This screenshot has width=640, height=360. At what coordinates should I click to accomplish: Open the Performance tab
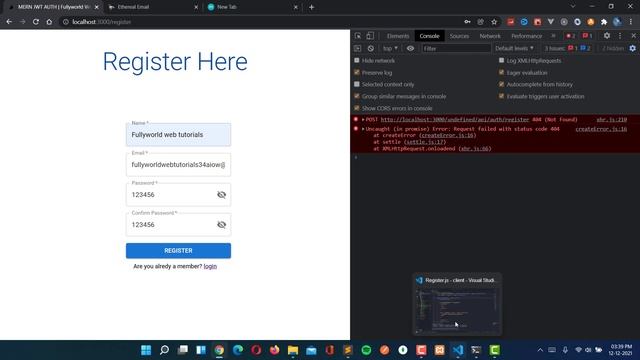pyautogui.click(x=527, y=36)
